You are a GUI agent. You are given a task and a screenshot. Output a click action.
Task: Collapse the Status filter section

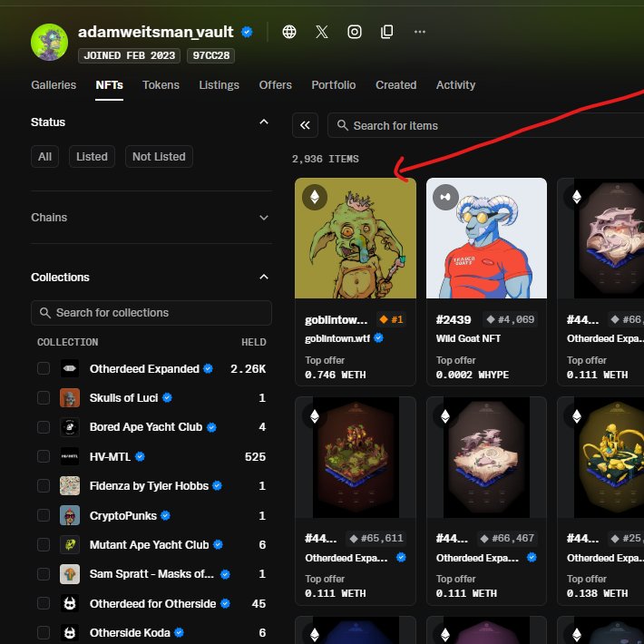tap(264, 122)
